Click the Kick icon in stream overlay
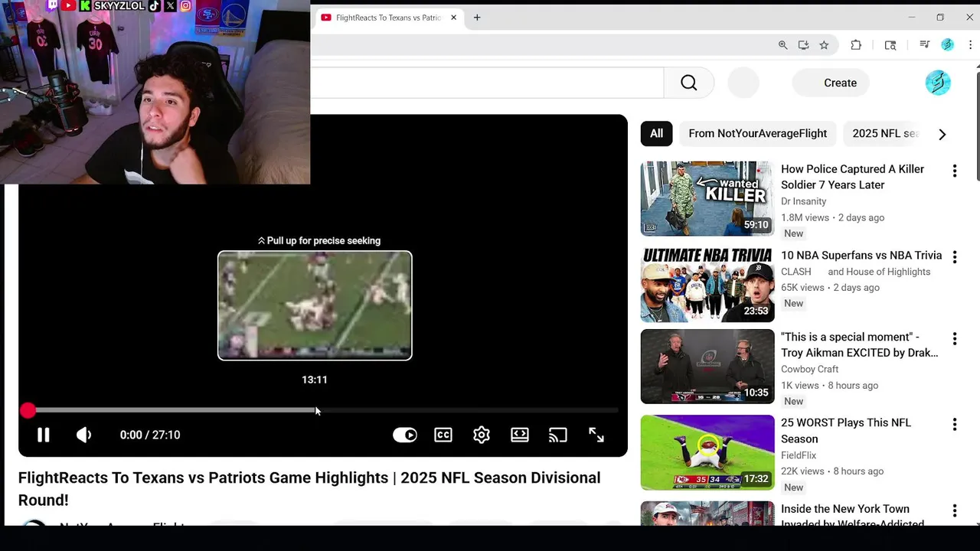 [x=85, y=5]
